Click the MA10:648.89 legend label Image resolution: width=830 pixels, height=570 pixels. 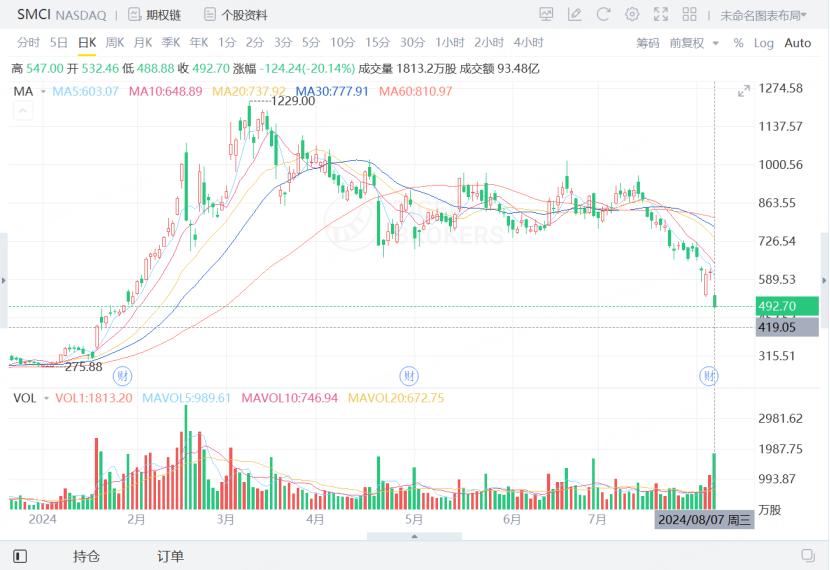click(166, 92)
